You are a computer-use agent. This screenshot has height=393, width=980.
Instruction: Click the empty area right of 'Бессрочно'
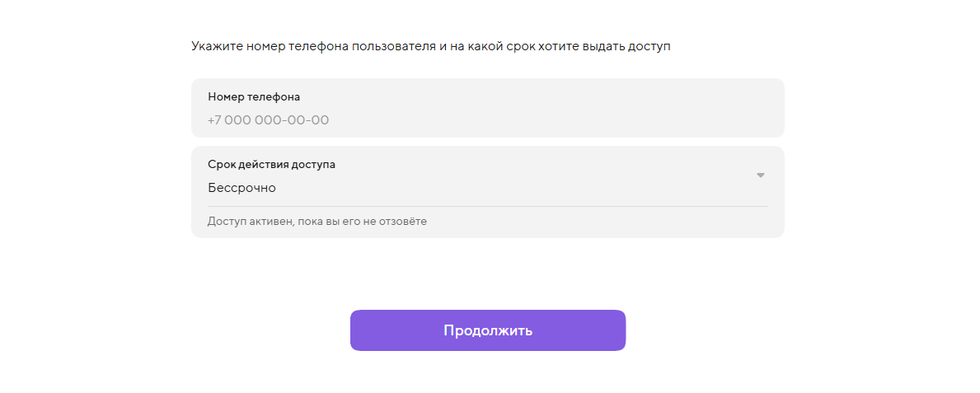point(511,188)
